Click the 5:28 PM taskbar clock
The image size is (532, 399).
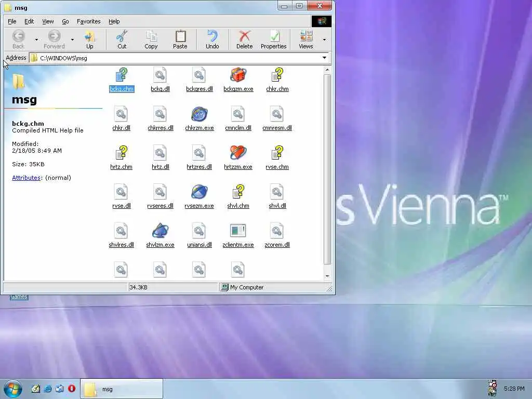pyautogui.click(x=514, y=389)
